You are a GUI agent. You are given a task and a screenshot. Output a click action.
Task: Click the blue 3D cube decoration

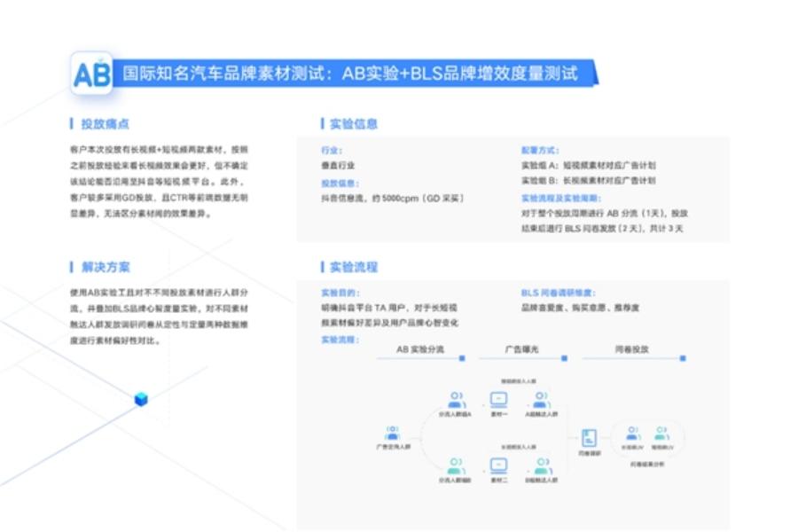coord(139,399)
